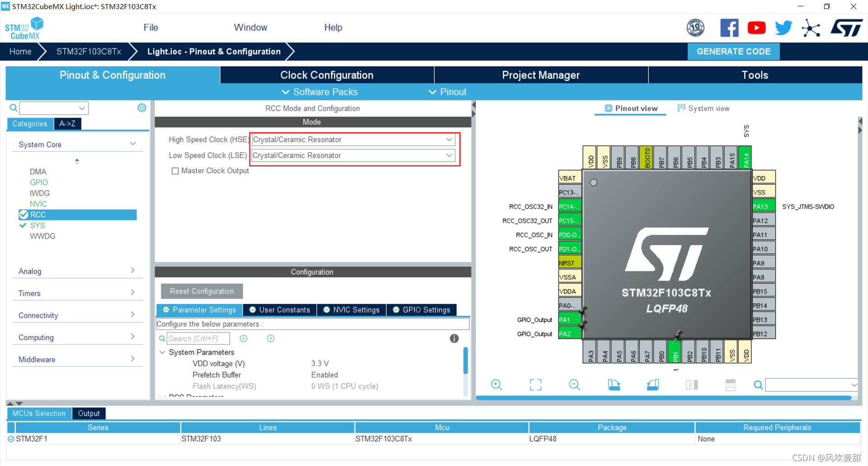Enable the Master Clock Output checkbox
This screenshot has height=466, width=868.
click(175, 171)
